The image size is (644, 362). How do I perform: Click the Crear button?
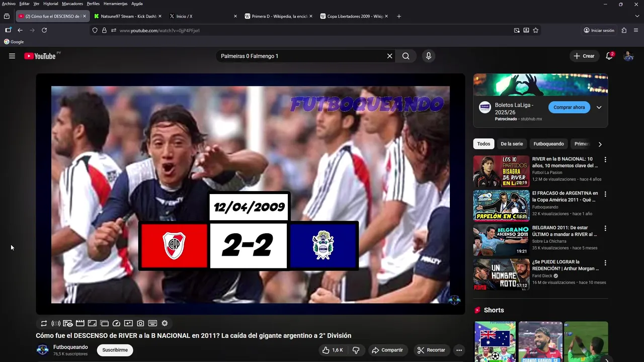584,56
